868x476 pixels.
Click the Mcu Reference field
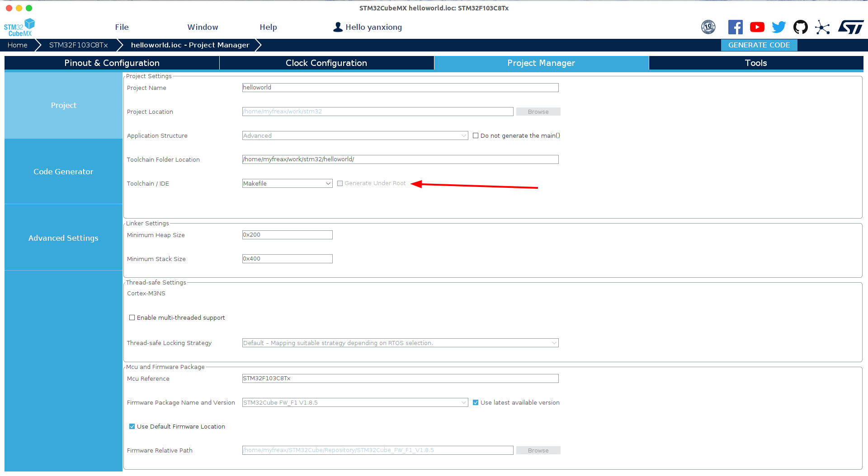pos(401,378)
